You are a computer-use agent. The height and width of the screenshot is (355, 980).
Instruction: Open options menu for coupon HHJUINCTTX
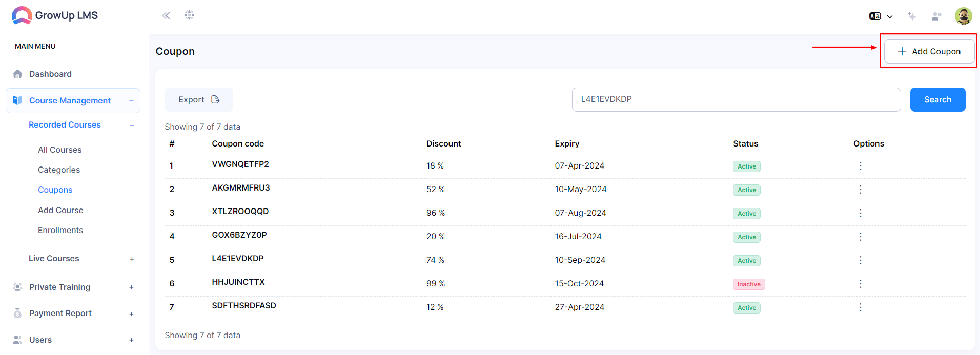click(x=860, y=284)
